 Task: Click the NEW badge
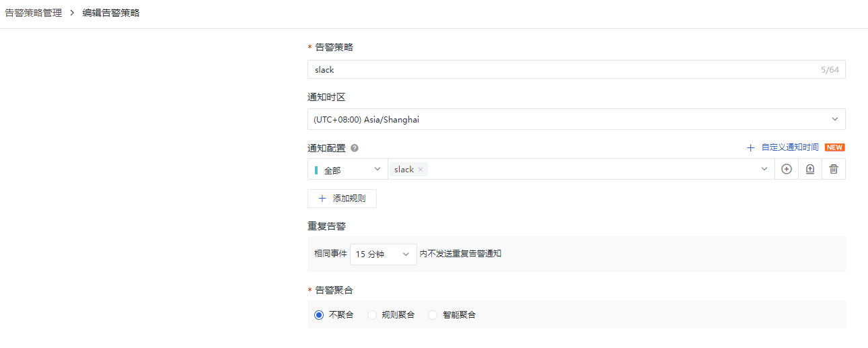click(x=834, y=147)
